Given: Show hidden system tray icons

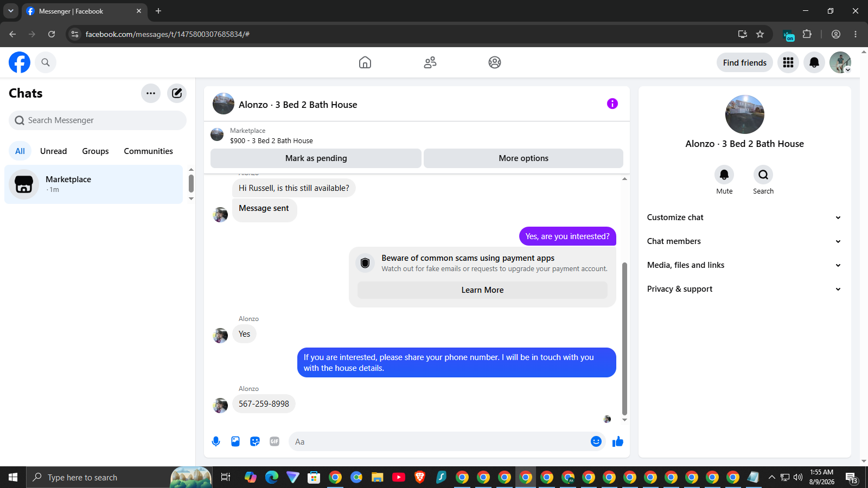Looking at the screenshot, I should click(x=772, y=477).
